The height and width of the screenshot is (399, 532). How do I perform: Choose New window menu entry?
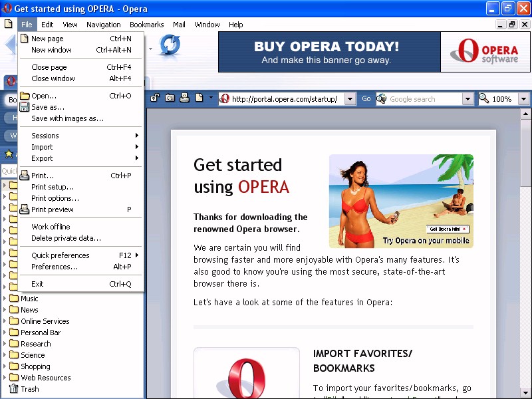(80, 50)
